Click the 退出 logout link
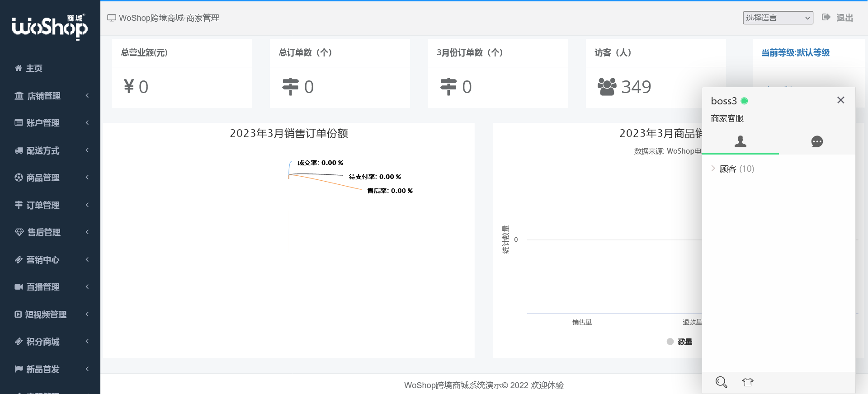 [844, 18]
